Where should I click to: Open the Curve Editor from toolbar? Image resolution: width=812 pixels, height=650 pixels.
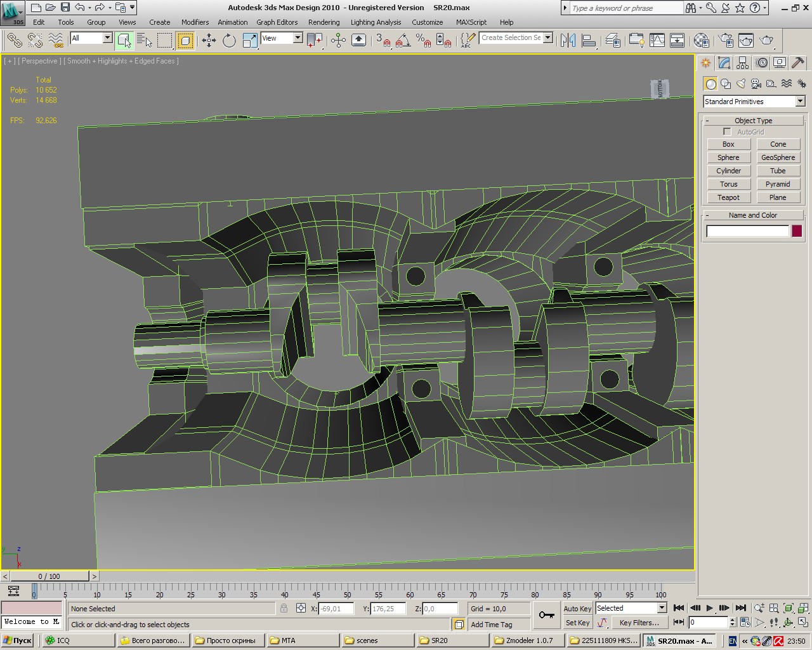(x=657, y=41)
